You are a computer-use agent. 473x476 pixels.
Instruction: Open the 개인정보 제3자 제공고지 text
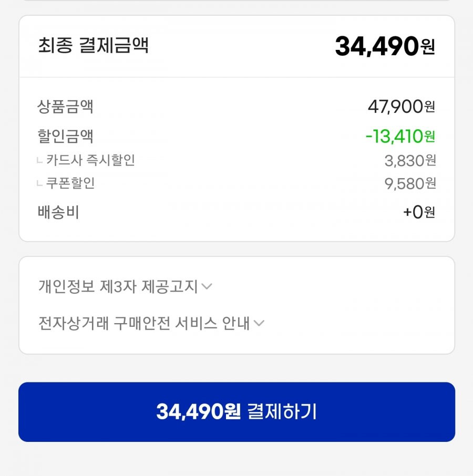118,286
